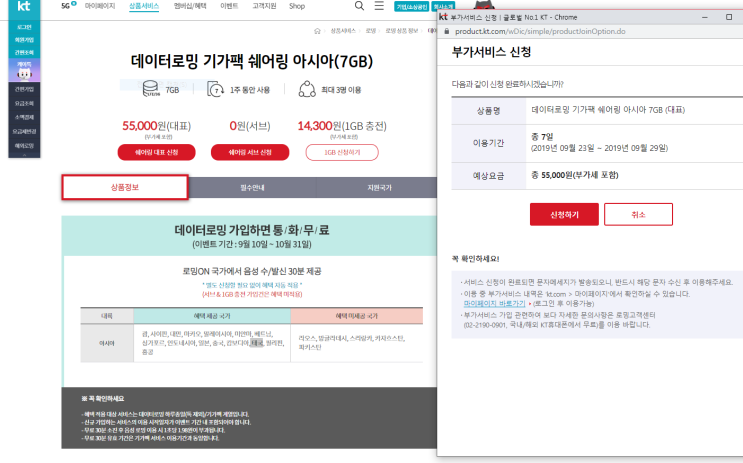Click 로밍 상품 정보 in the breadcrumb
Screen dimensions: 743x463
pyautogui.click(x=402, y=31)
